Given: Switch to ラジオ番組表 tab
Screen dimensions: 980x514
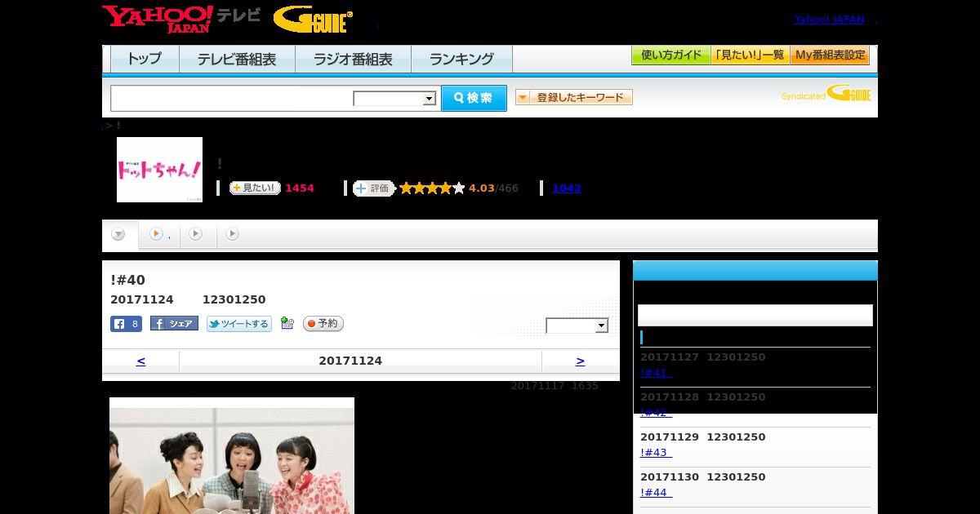Looking at the screenshot, I should click(353, 60).
